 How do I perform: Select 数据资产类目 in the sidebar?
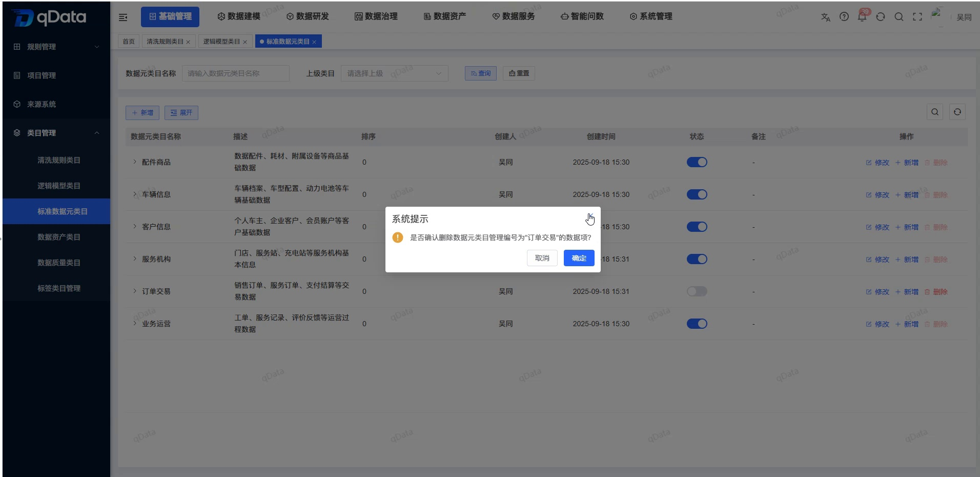(x=56, y=237)
